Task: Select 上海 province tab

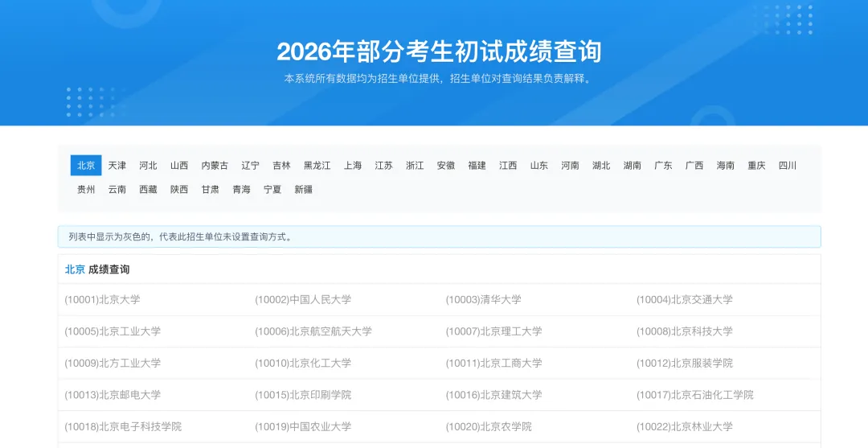Action: (353, 165)
